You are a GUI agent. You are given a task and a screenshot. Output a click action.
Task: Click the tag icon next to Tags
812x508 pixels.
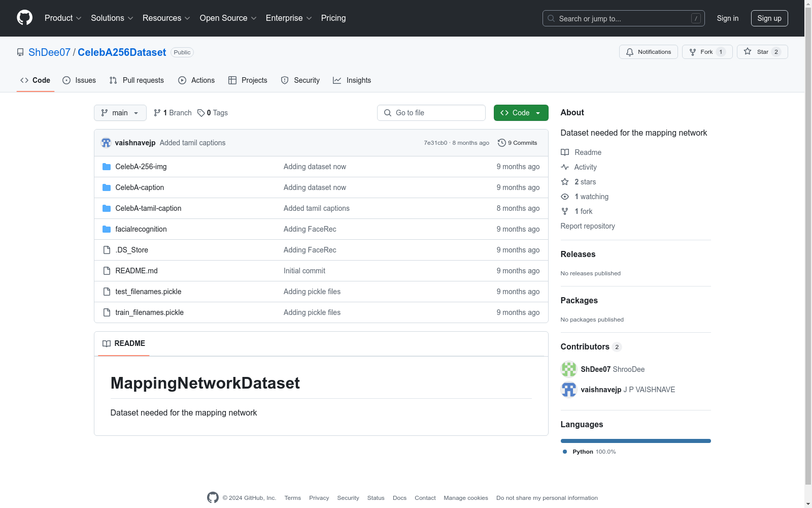tap(201, 113)
